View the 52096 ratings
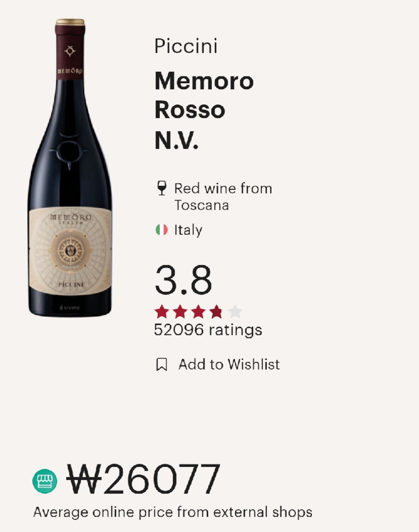This screenshot has height=532, width=419. [208, 330]
